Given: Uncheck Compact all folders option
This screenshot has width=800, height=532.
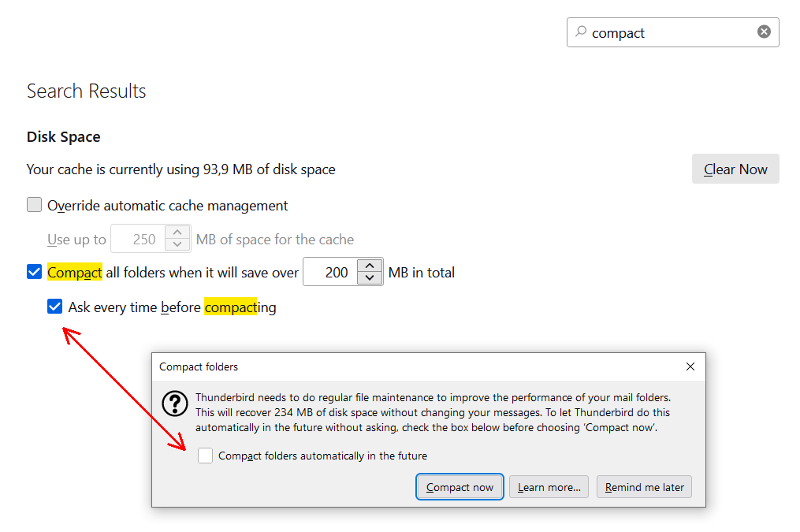Looking at the screenshot, I should [35, 273].
